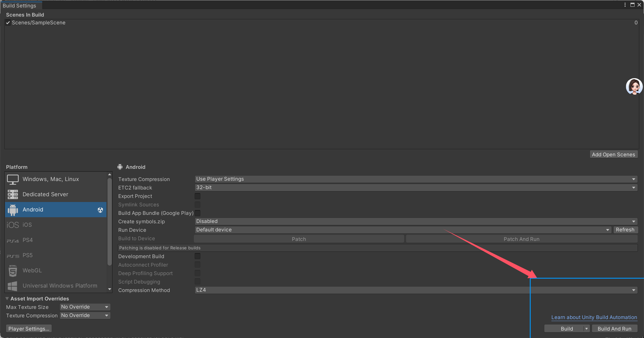644x338 pixels.
Task: Toggle the Symlink Sources checkbox
Action: pos(198,205)
